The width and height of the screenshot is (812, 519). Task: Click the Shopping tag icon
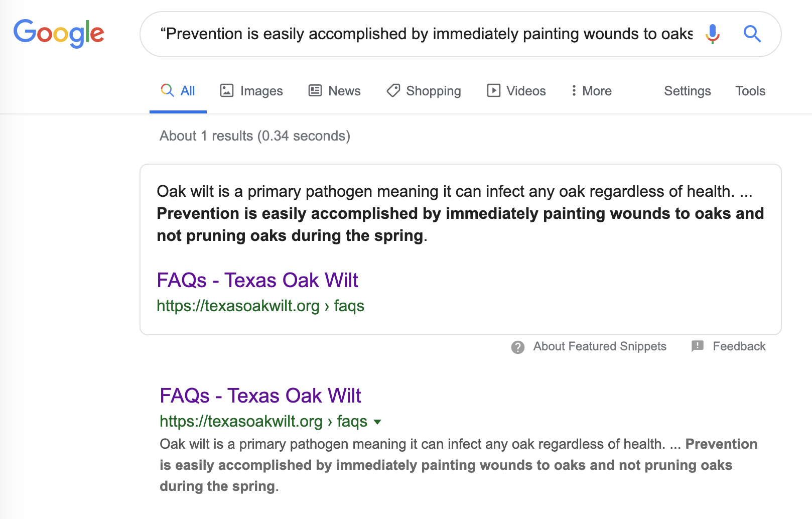(393, 90)
